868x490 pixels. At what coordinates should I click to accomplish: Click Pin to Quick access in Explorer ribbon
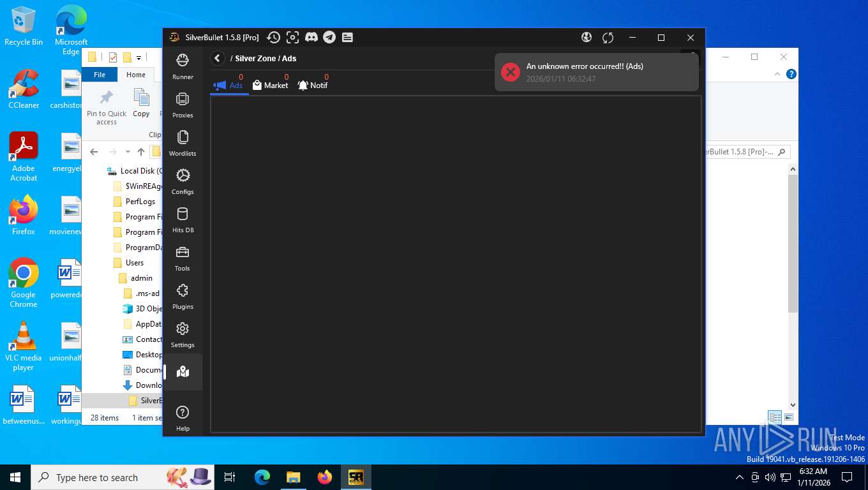click(x=107, y=107)
